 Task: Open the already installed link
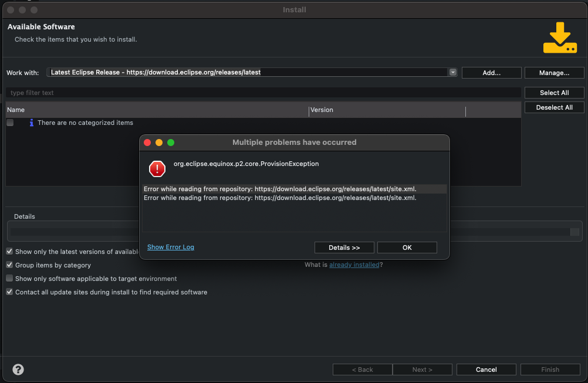pyautogui.click(x=354, y=265)
